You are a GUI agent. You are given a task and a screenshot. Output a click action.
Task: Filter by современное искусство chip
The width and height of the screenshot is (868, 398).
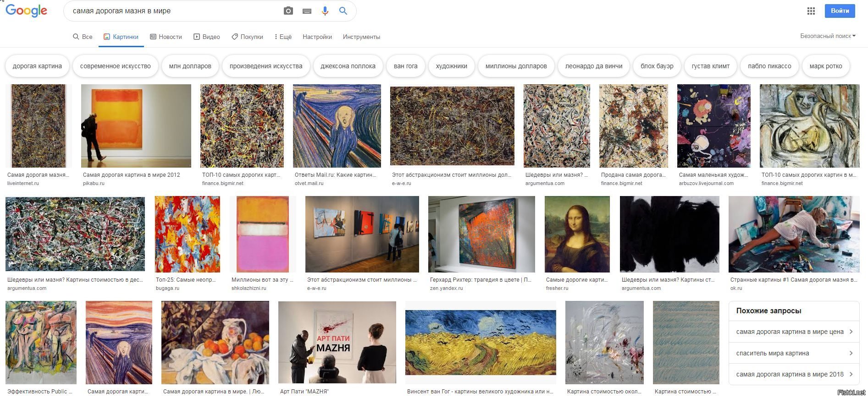coord(115,66)
